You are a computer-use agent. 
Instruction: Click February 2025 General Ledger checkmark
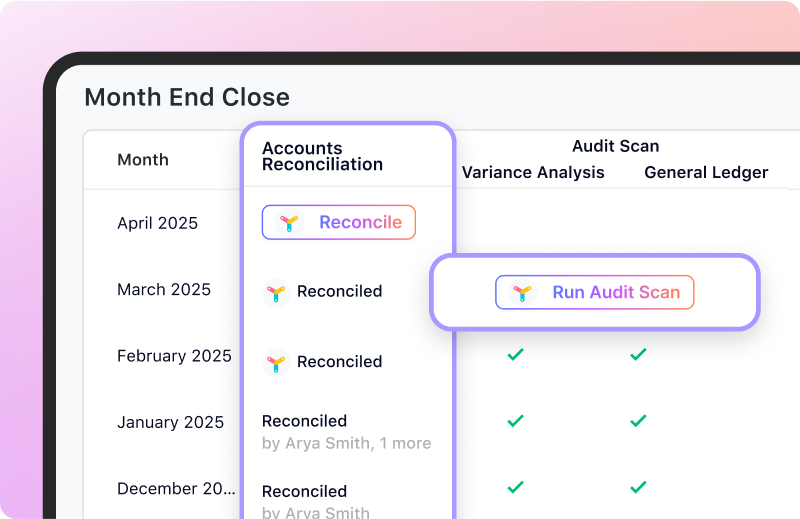[x=638, y=354]
